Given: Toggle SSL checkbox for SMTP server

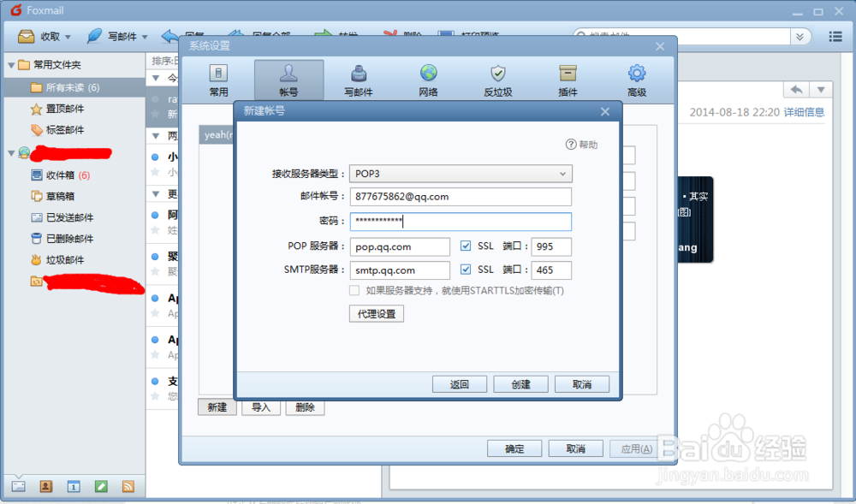Looking at the screenshot, I should (466, 270).
